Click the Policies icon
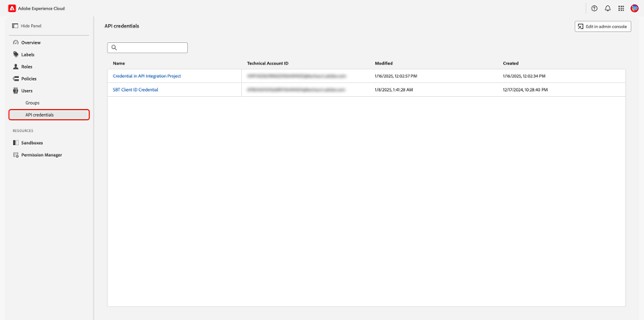The height and width of the screenshot is (320, 644). point(15,78)
